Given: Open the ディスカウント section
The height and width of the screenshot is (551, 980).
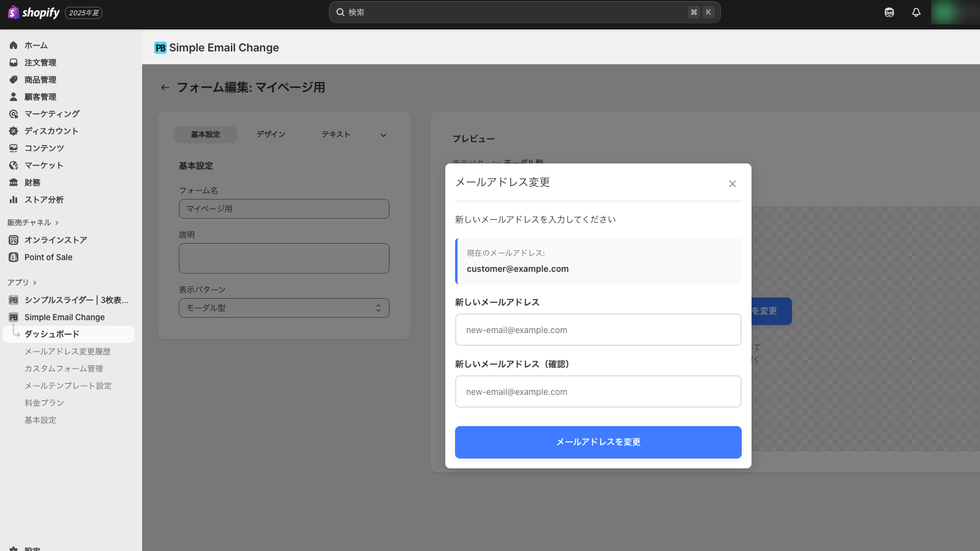Looking at the screenshot, I should click(51, 130).
